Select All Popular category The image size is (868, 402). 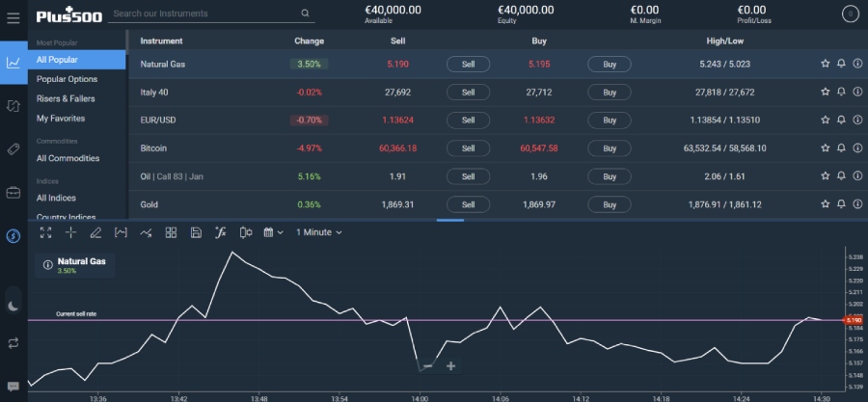77,60
